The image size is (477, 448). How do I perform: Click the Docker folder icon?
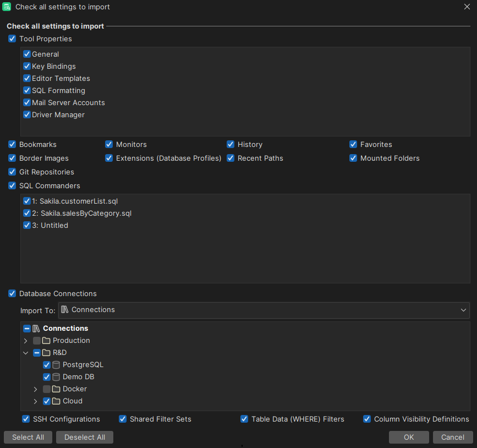[56, 389]
